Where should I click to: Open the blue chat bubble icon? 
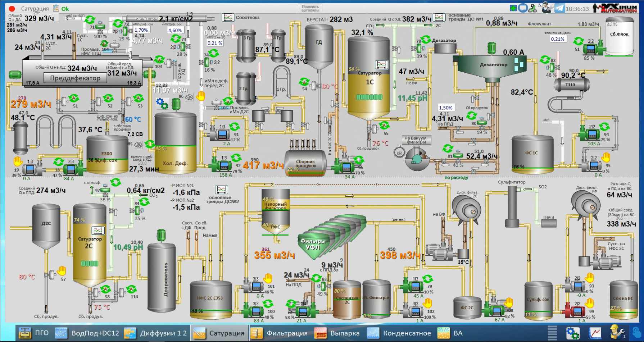click(x=523, y=8)
